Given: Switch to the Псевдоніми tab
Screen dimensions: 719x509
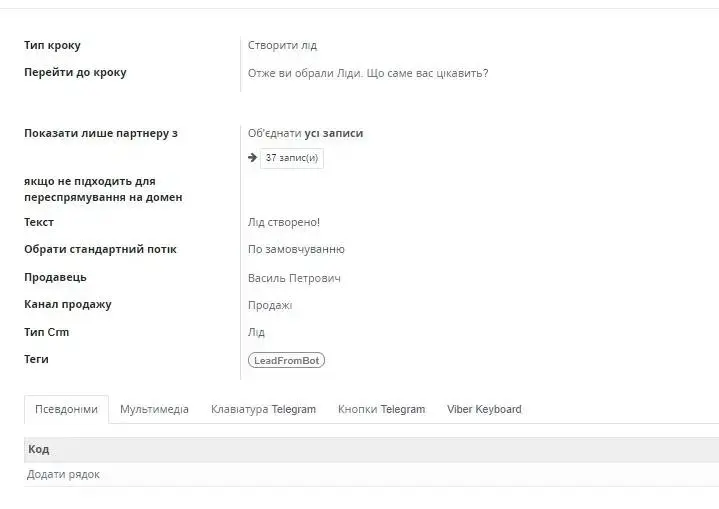Looking at the screenshot, I should click(x=66, y=409).
